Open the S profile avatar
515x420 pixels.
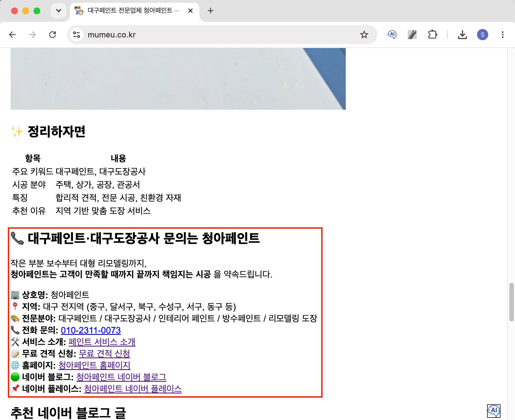tap(482, 35)
